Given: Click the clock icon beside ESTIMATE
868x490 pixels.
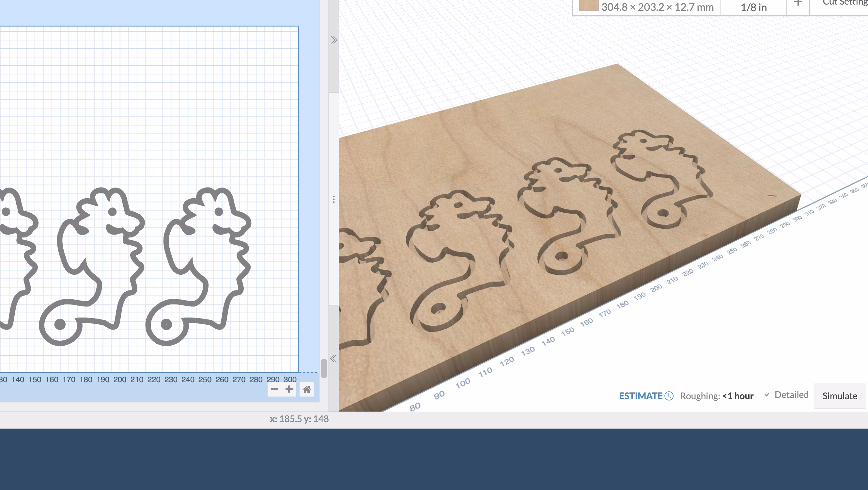Looking at the screenshot, I should (669, 396).
